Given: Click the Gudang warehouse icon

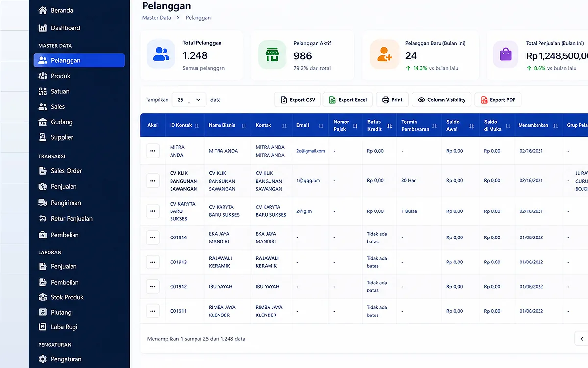Looking at the screenshot, I should (43, 122).
